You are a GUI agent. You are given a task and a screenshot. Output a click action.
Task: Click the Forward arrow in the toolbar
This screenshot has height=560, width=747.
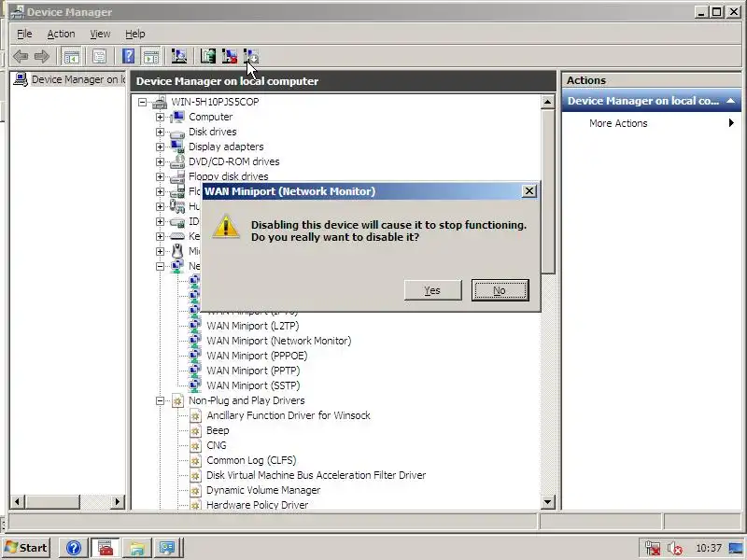click(x=42, y=57)
